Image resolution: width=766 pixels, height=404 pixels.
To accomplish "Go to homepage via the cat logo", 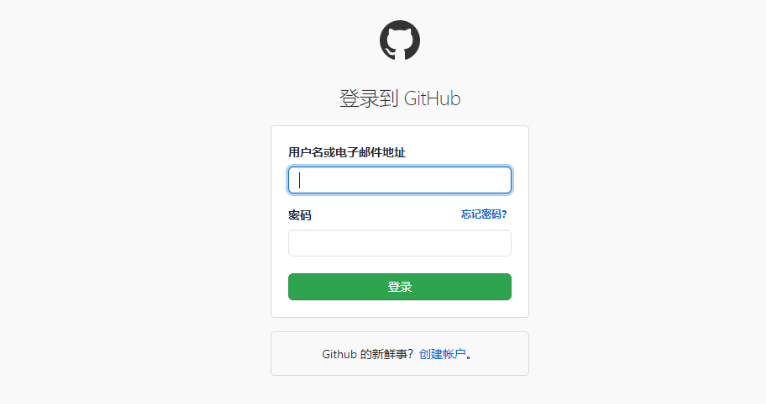I will (400, 40).
